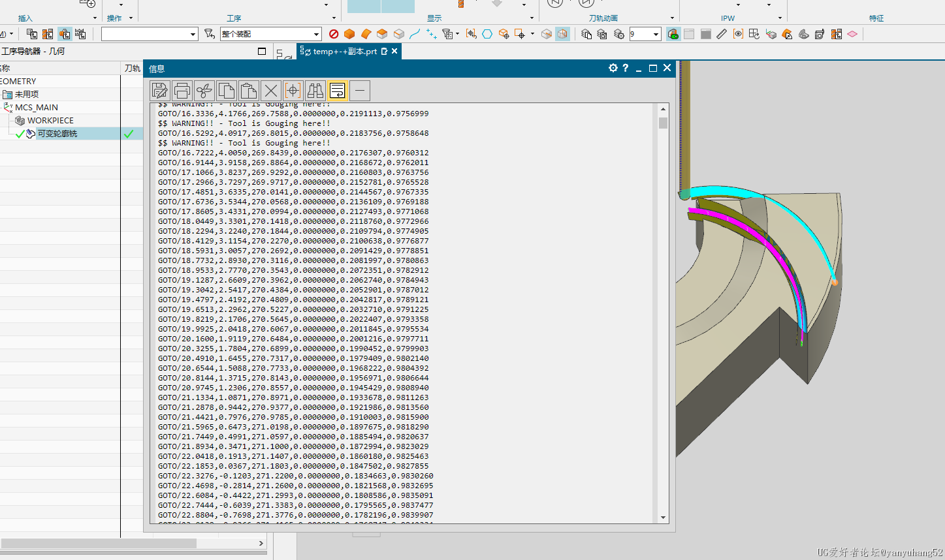Image resolution: width=945 pixels, height=560 pixels.
Task: Select the 可变轮廓铣 operation
Action: pos(57,133)
